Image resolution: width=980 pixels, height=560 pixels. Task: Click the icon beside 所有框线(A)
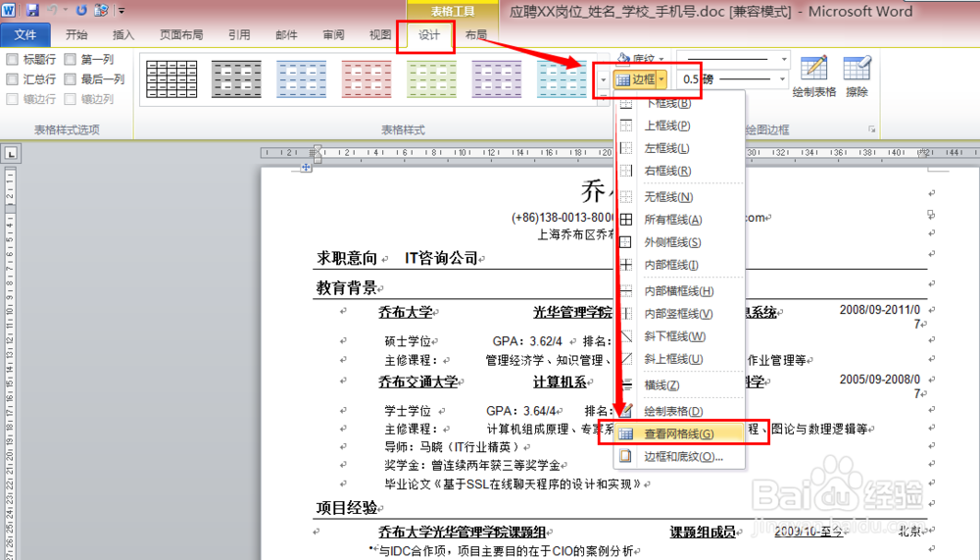coord(625,220)
